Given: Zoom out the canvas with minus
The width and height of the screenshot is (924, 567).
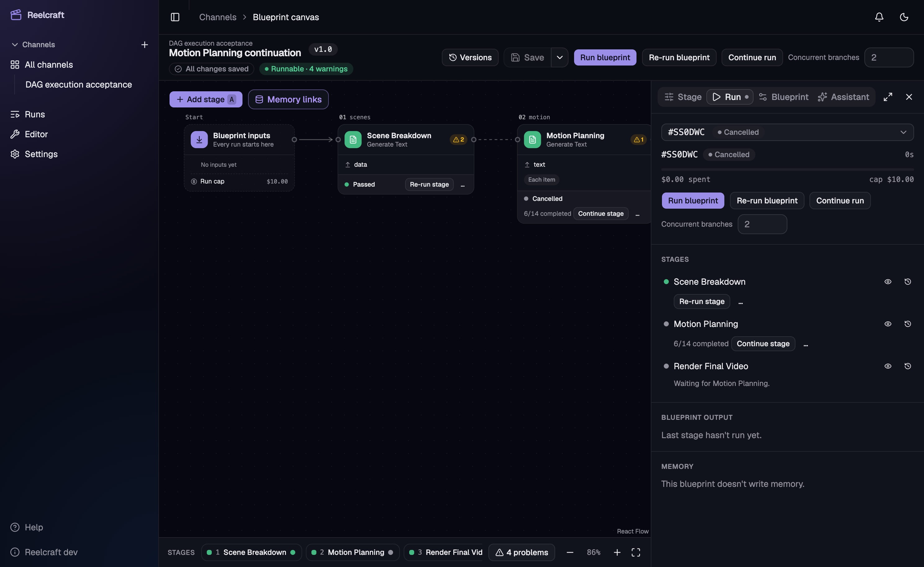Looking at the screenshot, I should 570,552.
